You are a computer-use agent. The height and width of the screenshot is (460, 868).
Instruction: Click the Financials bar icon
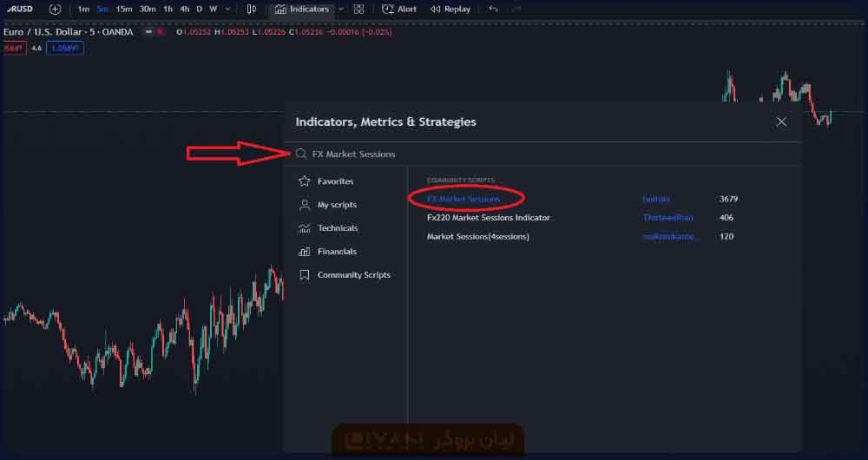[x=304, y=252]
